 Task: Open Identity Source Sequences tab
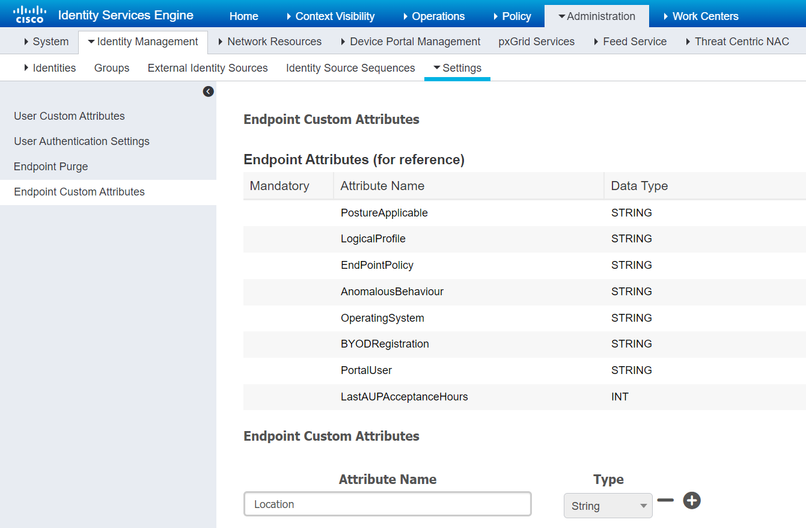351,68
